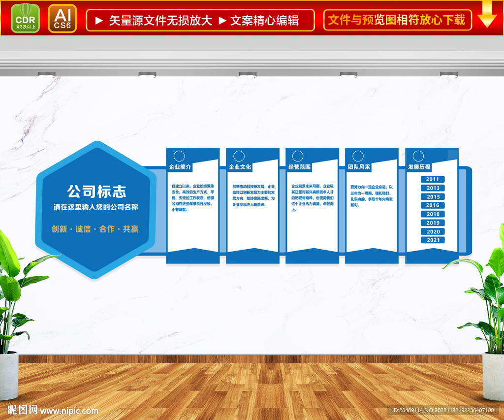Click the ID:28489114 image number text
Image resolution: width=504 pixels, height=420 pixels.
click(x=408, y=410)
